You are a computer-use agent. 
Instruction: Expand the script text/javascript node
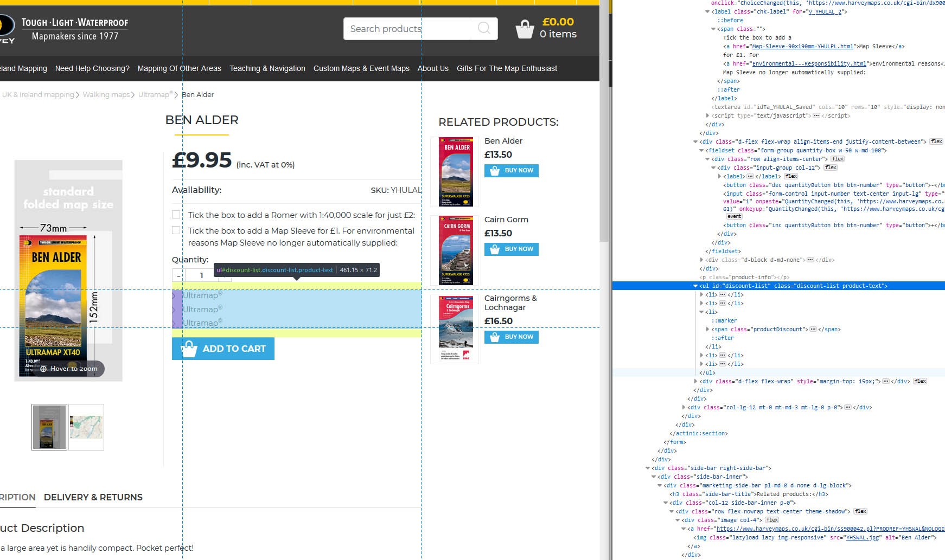pos(707,115)
